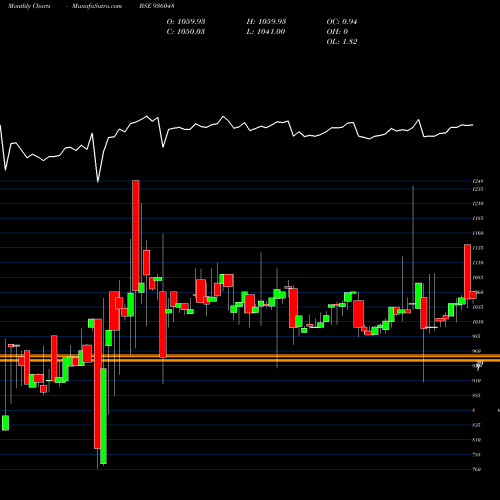Image resolution: width=500 pixels, height=500 pixels.
Task: Click the close value "C: 1050.03"
Action: [x=186, y=32]
